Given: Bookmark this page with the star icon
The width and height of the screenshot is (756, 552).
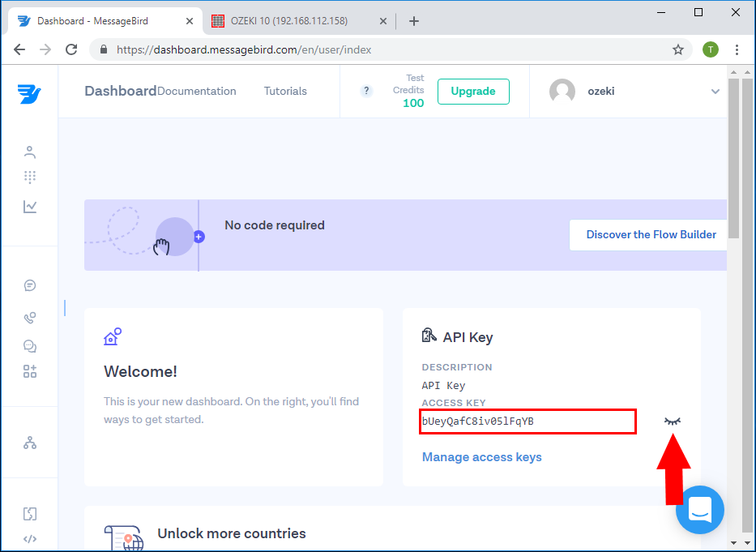Looking at the screenshot, I should 678,49.
